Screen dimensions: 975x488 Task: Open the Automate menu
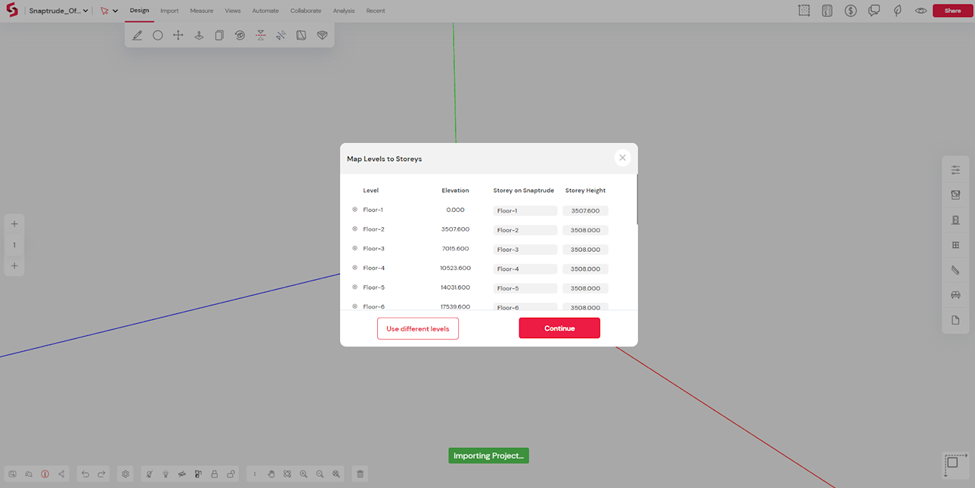point(266,11)
